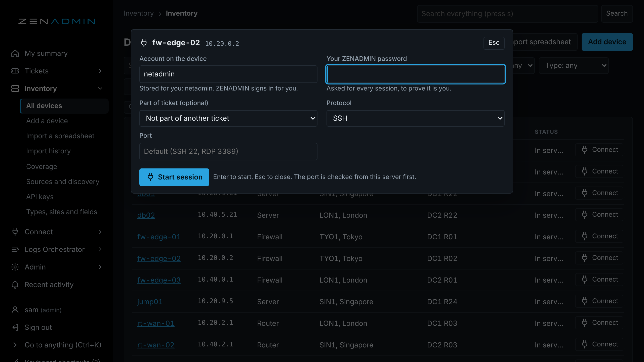Screen dimensions: 644x362
Task: Open the fw-edge-01 device link
Action: click(159, 237)
